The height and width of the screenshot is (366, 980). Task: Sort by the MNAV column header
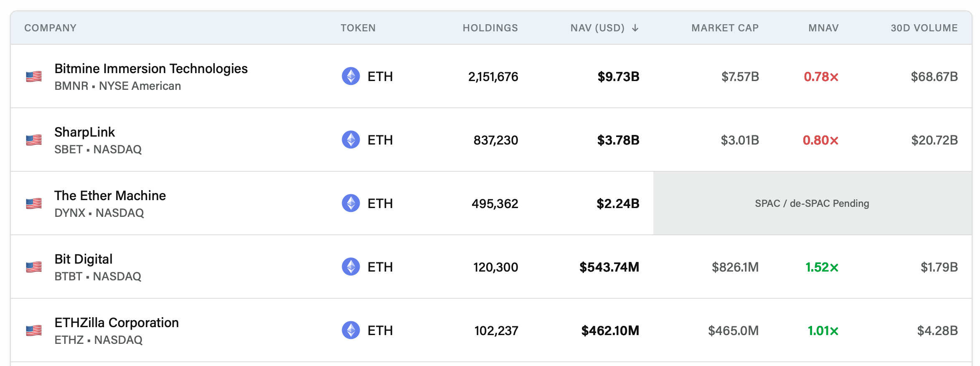pyautogui.click(x=823, y=28)
